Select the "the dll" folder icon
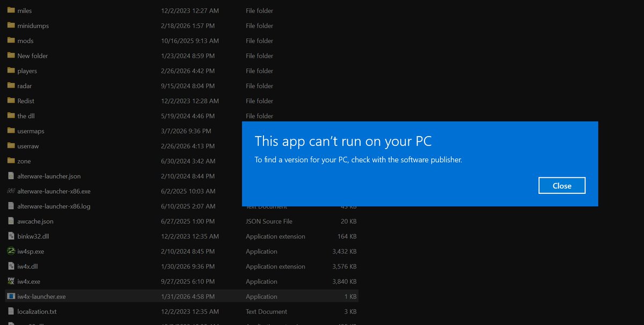 [11, 115]
